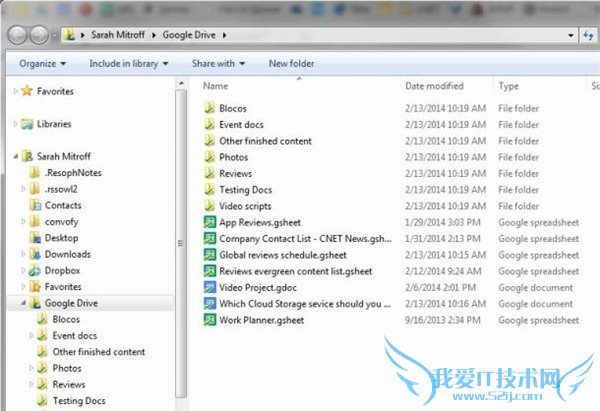This screenshot has width=600, height=411.
Task: Open the arrow before Sarah Mitroff breadcrumb
Action: click(x=83, y=35)
